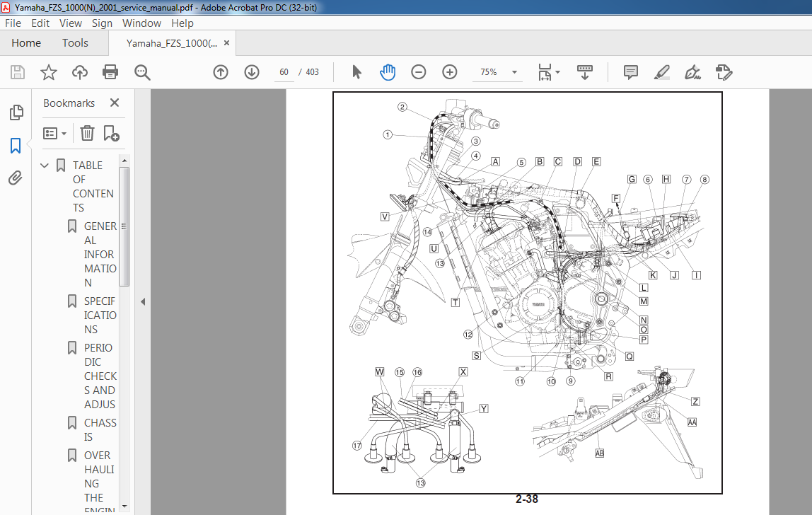This screenshot has height=515, width=812.
Task: Select TABLE OF CONTENTS bookmark
Action: [93, 187]
